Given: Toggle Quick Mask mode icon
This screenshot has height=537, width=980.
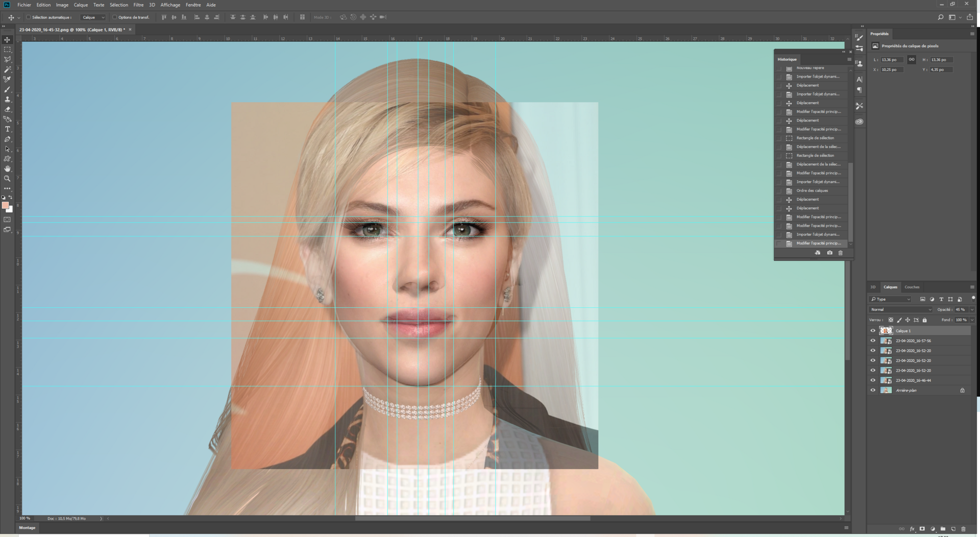Looking at the screenshot, I should click(x=7, y=219).
